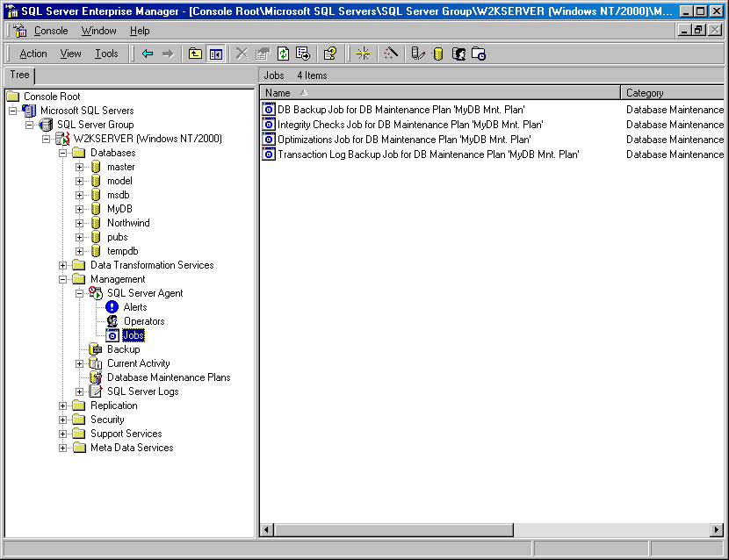
Task: Expand the Current Activity node
Action: pos(80,363)
